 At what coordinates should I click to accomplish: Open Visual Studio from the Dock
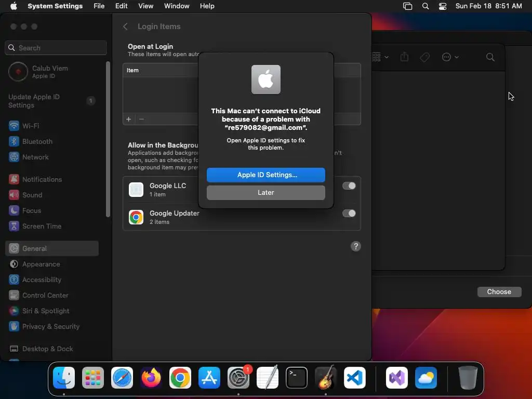pyautogui.click(x=397, y=378)
